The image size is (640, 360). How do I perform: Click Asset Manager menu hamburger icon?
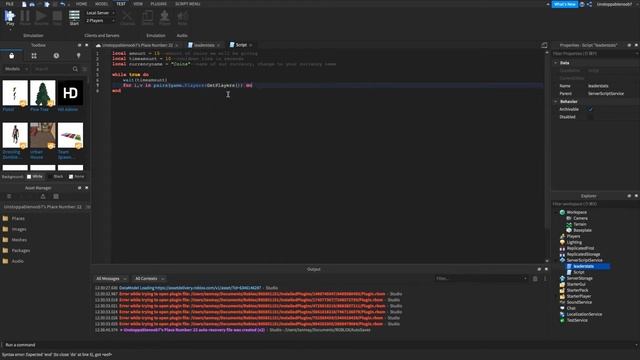tap(9, 196)
